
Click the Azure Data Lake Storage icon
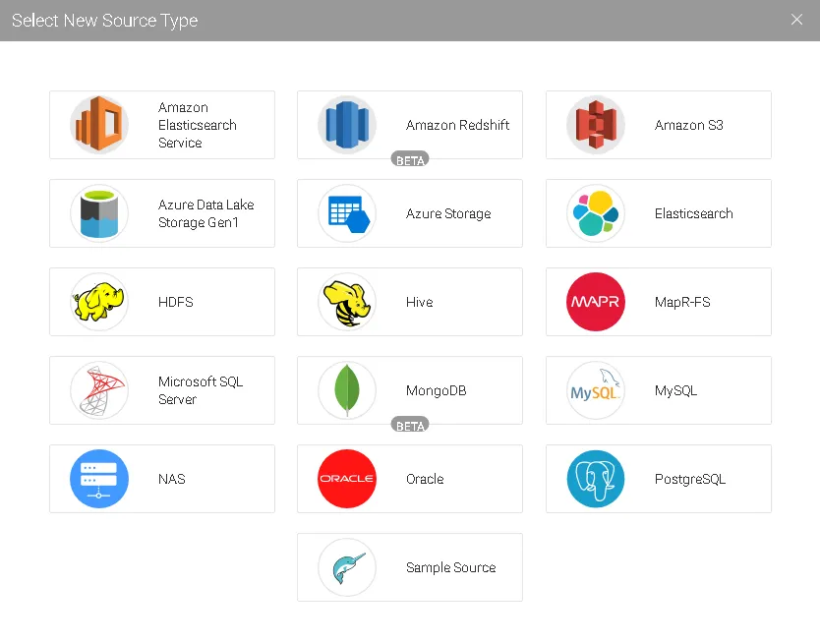99,213
